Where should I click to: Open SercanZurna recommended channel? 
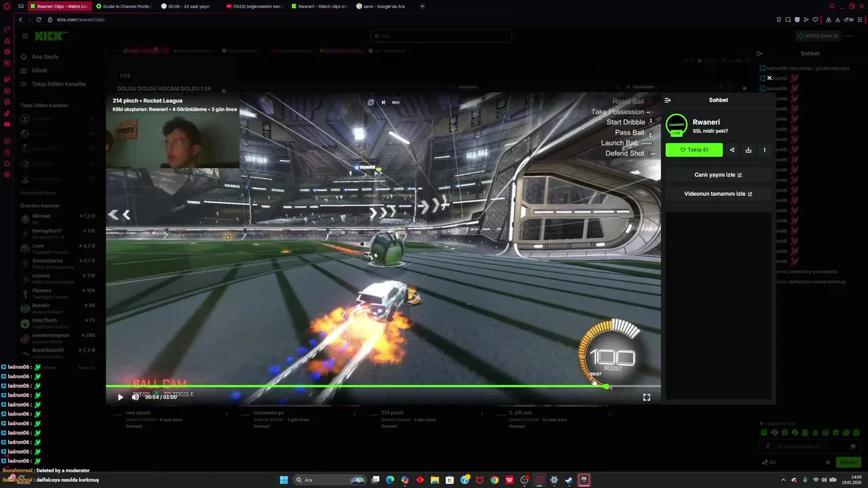[58, 263]
